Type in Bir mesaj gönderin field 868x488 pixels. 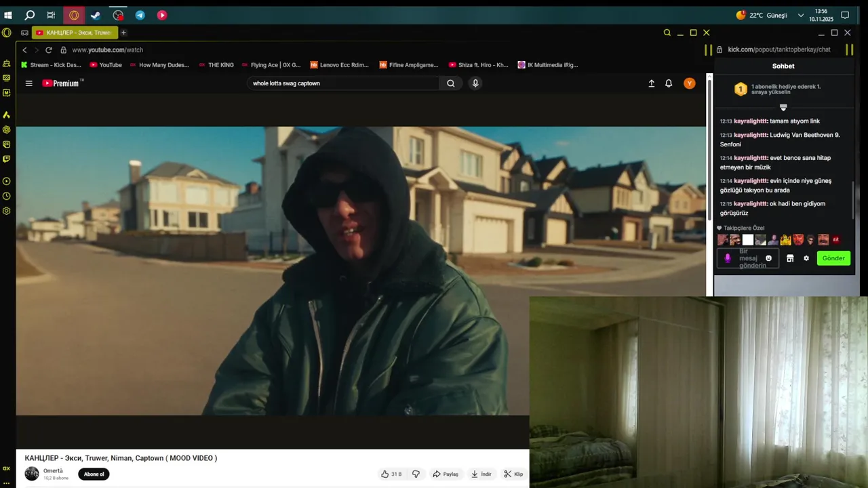pos(748,258)
